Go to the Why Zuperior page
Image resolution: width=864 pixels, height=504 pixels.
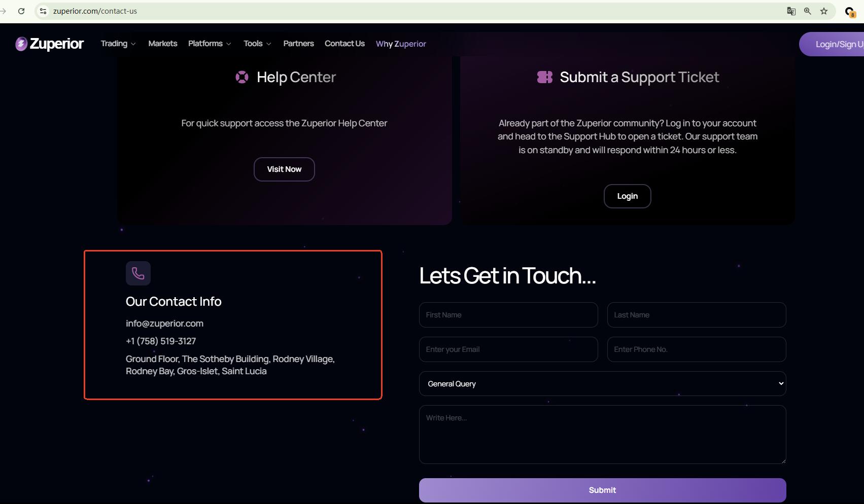coord(401,44)
